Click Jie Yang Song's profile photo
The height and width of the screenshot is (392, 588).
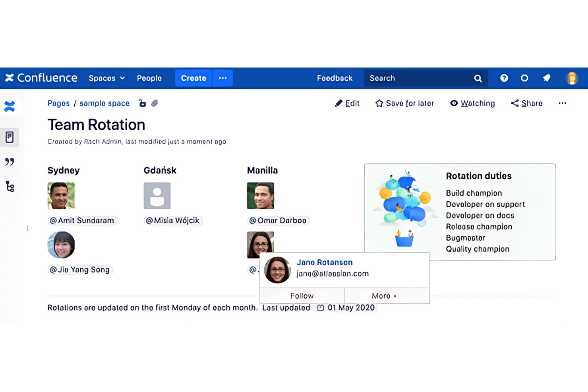[61, 245]
